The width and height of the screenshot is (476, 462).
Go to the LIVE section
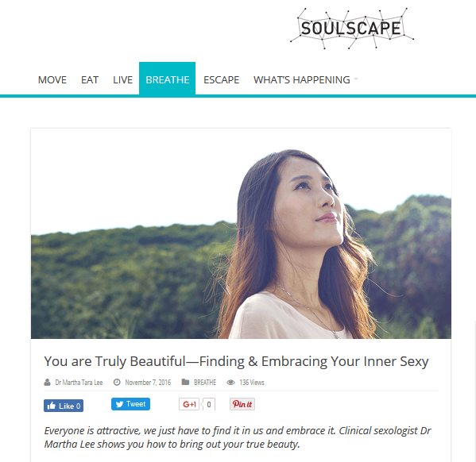tap(122, 80)
